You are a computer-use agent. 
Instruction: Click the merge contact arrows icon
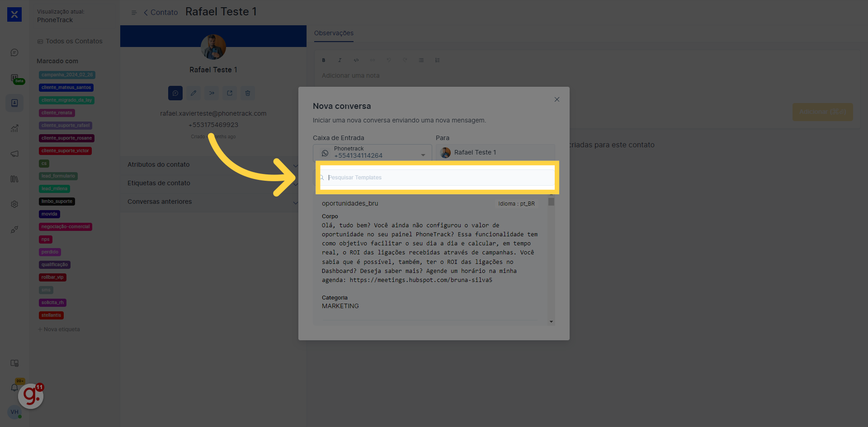[212, 93]
